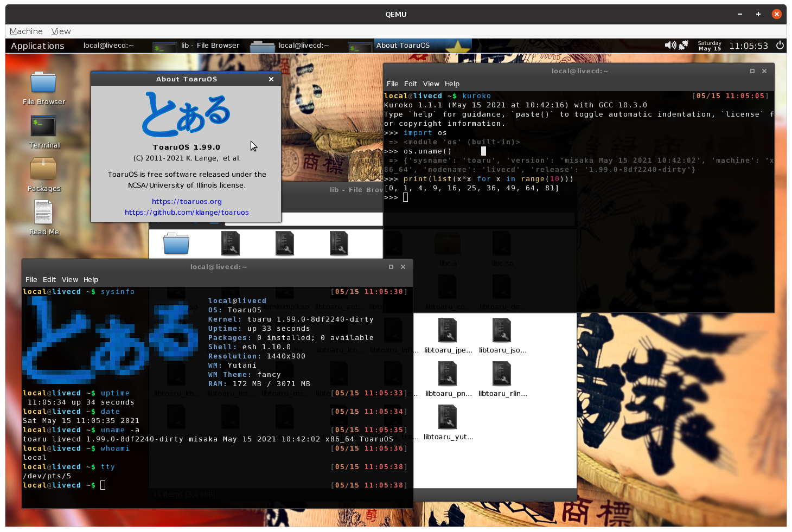The image size is (792, 532).
Task: Click the "sysinfo" command in the lower terminal
Action: tap(118, 292)
